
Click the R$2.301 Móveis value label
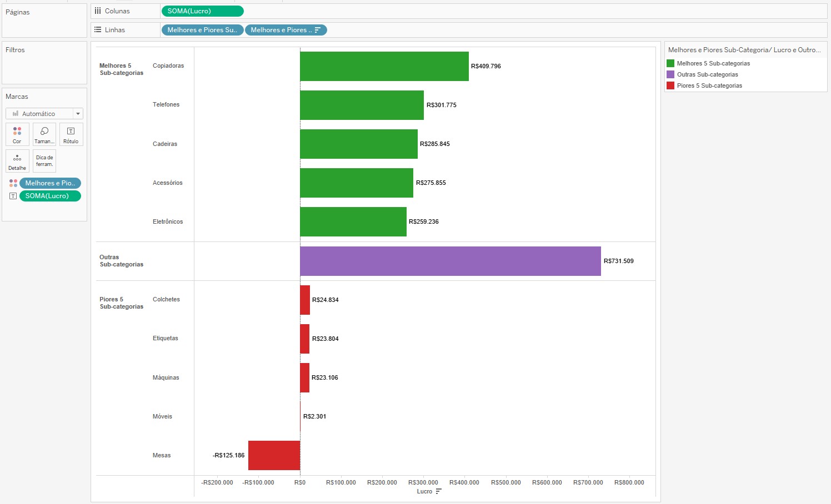(315, 417)
